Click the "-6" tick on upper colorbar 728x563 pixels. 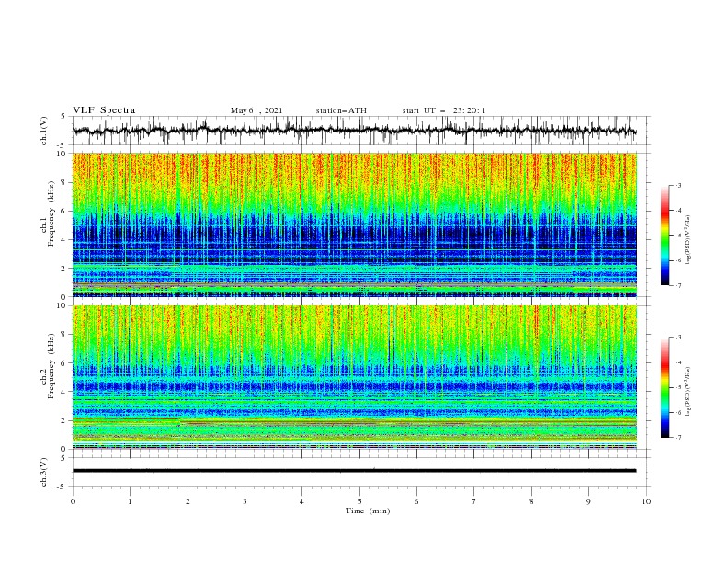coord(677,260)
